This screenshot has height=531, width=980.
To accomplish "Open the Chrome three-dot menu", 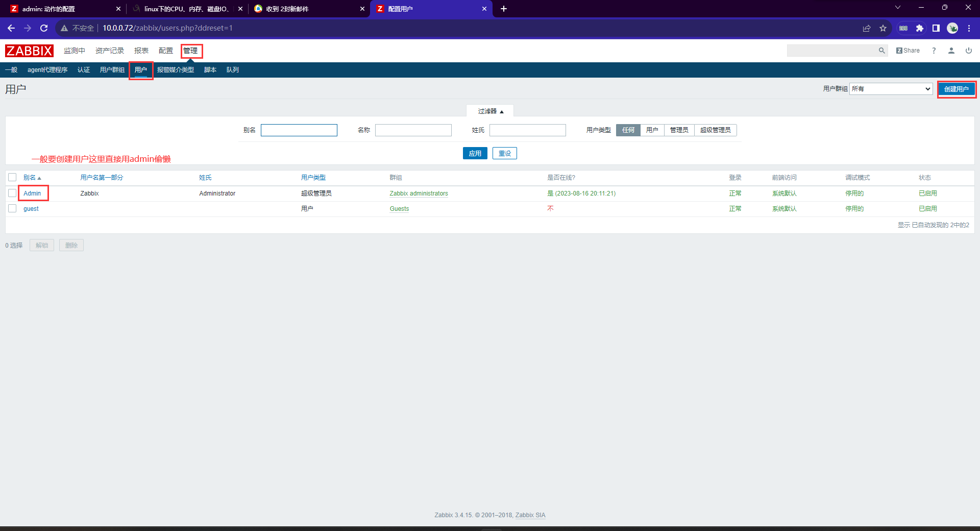I will 969,28.
